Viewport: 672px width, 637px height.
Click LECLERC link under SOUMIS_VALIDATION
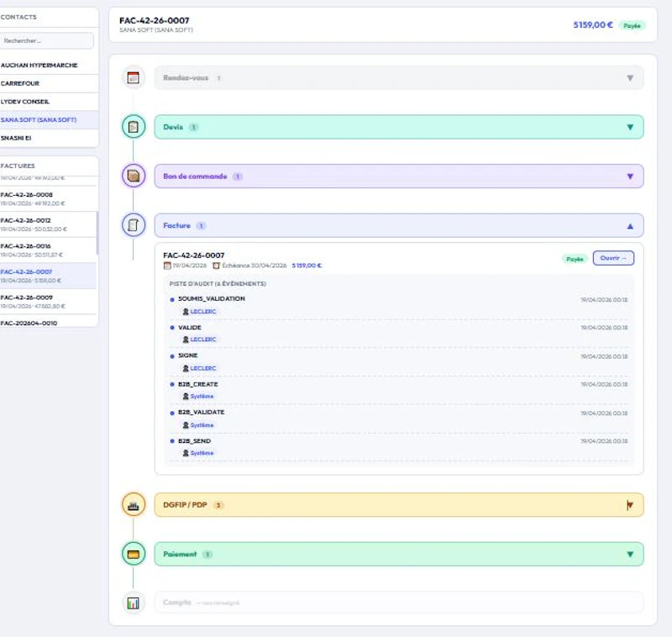[x=203, y=312]
